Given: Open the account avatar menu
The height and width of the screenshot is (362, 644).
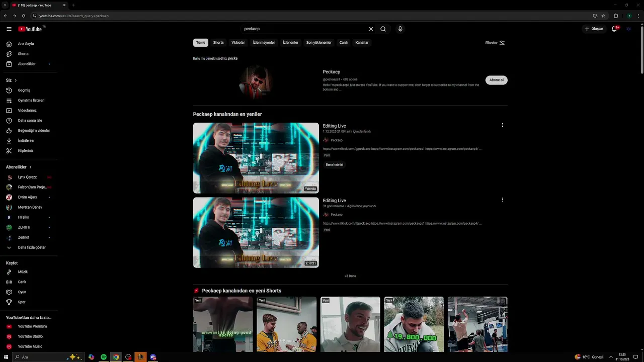Looking at the screenshot, I should [629, 29].
